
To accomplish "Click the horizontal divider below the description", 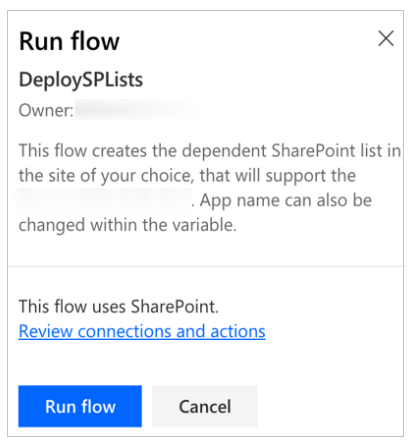I will click(x=206, y=266).
